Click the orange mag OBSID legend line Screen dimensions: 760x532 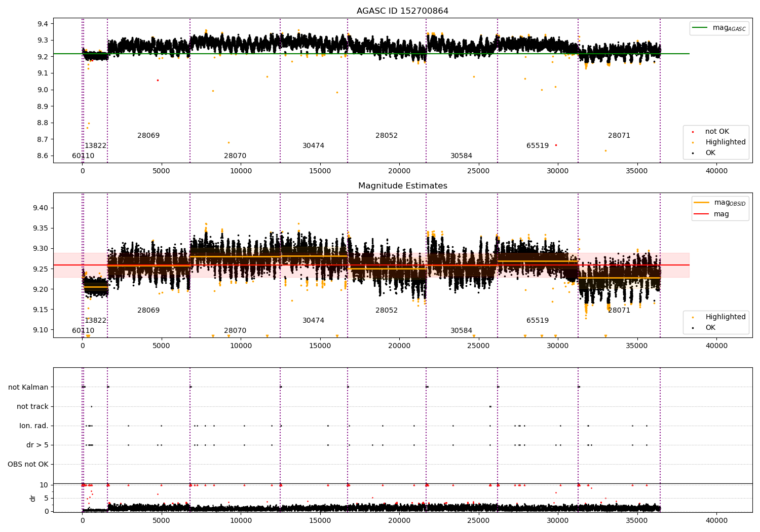click(x=701, y=203)
